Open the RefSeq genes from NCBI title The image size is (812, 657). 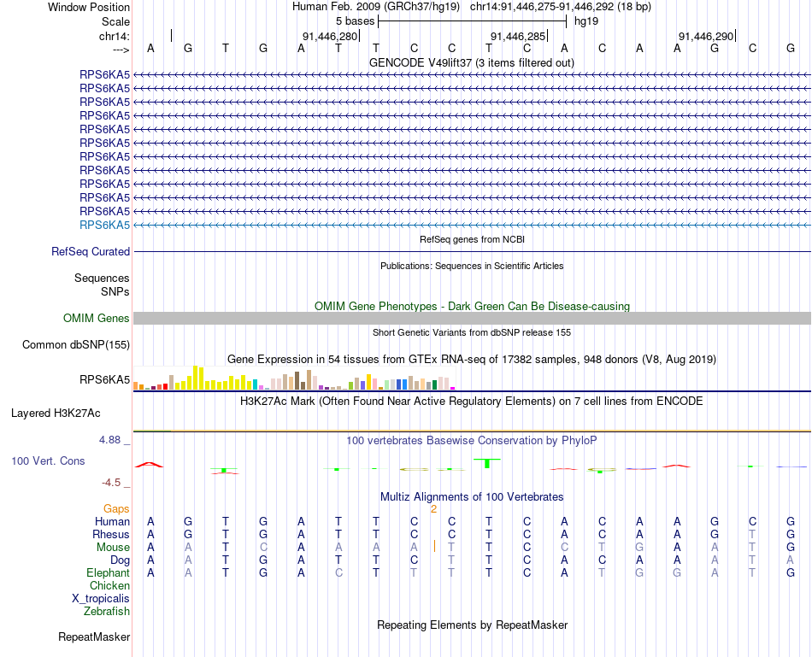pyautogui.click(x=472, y=239)
